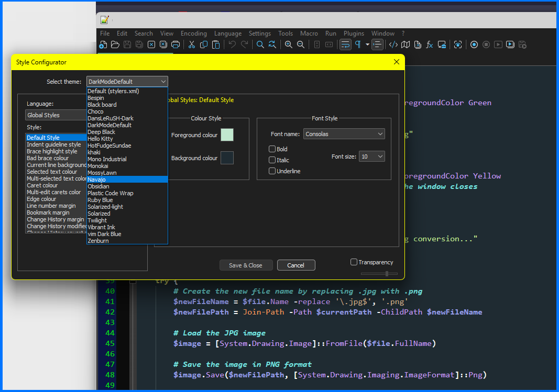Enable the Transparency checkbox
559x392 pixels.
coord(354,262)
